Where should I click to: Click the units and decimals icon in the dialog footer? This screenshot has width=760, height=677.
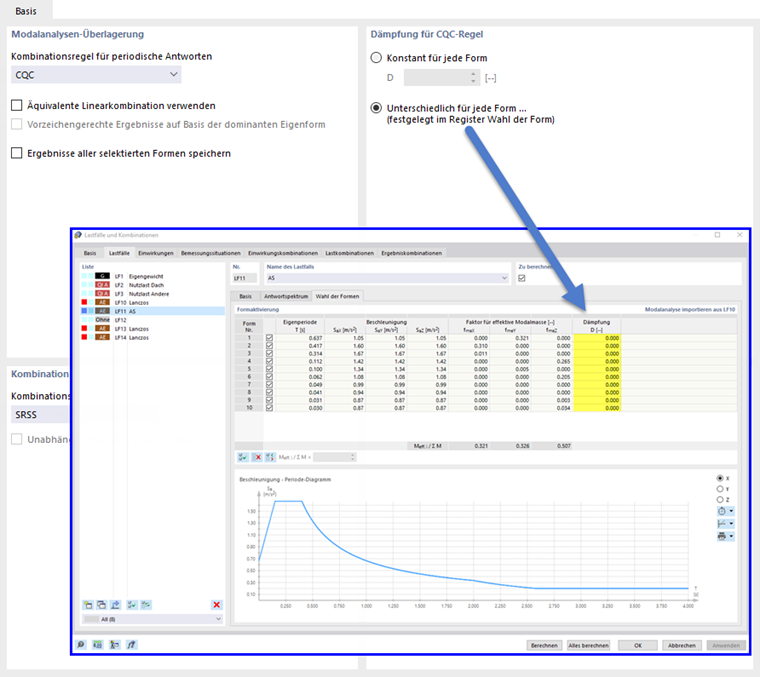click(x=97, y=645)
